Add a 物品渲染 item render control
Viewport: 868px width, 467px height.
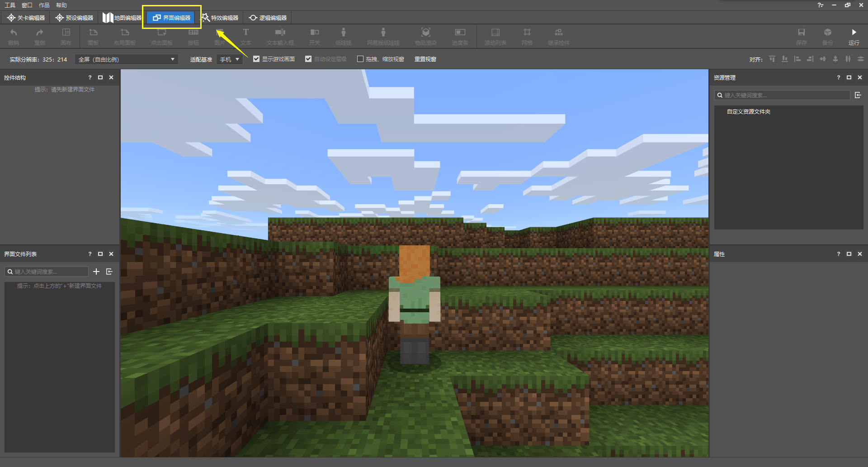(x=426, y=36)
